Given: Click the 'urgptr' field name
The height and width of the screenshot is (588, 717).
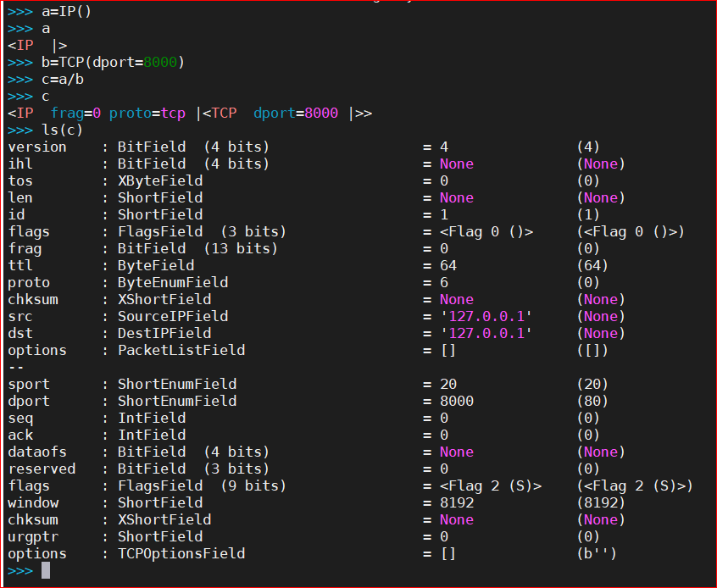Looking at the screenshot, I should 33,536.
